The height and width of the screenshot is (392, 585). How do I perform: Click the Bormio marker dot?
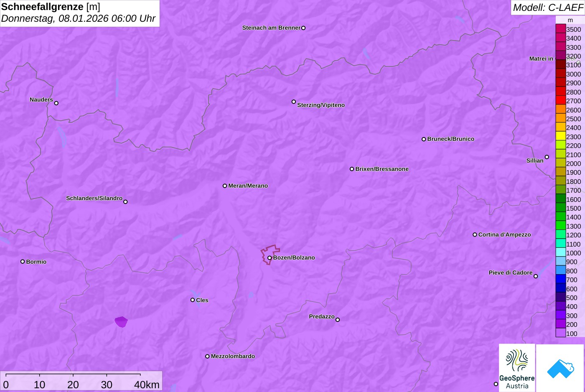23,262
